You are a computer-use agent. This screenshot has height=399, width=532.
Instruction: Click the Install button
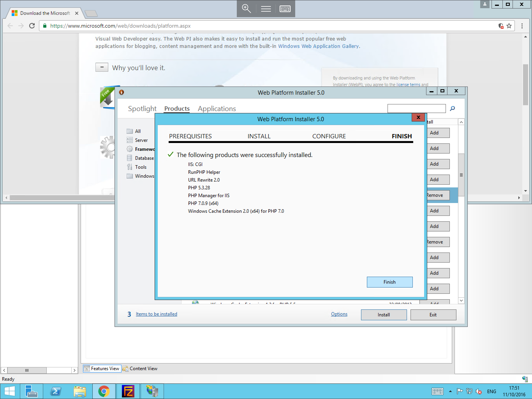pos(384,314)
